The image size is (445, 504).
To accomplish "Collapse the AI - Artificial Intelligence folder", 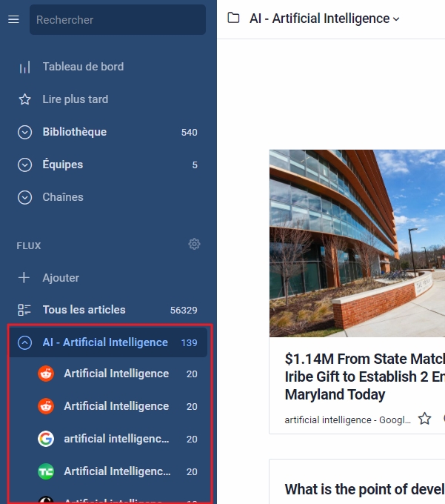I will click(24, 342).
